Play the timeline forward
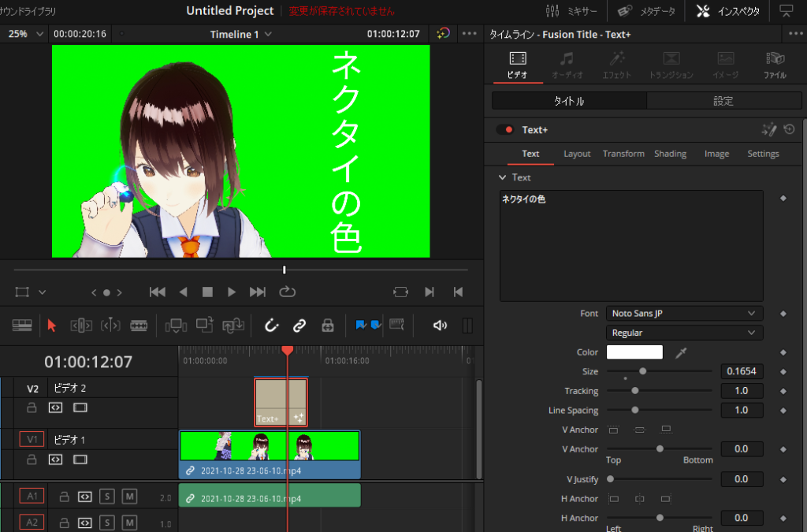This screenshot has width=807, height=532. point(232,292)
